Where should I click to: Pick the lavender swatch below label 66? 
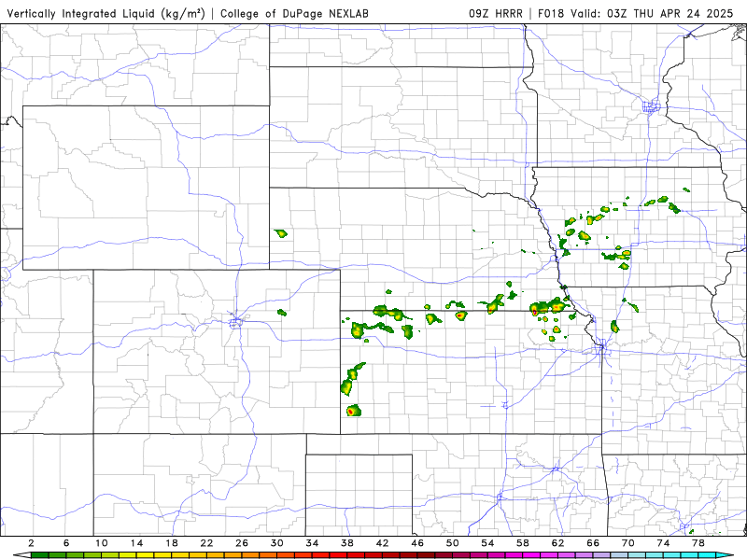tap(601, 555)
